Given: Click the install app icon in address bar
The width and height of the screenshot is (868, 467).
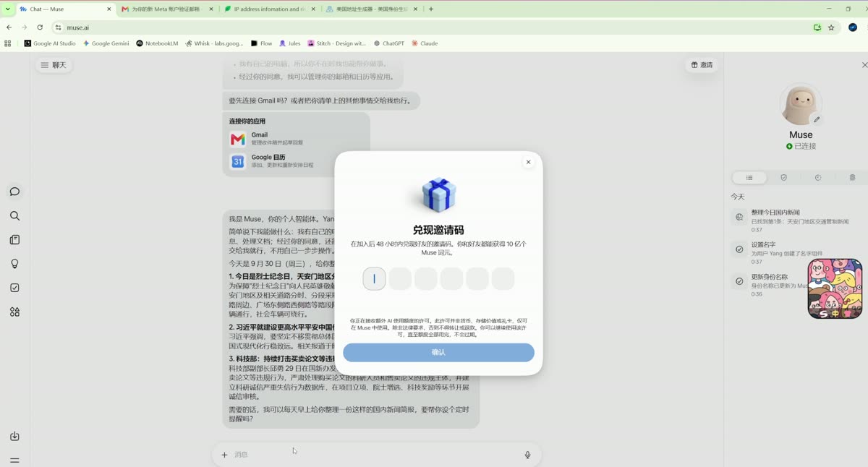Looking at the screenshot, I should pos(817,27).
